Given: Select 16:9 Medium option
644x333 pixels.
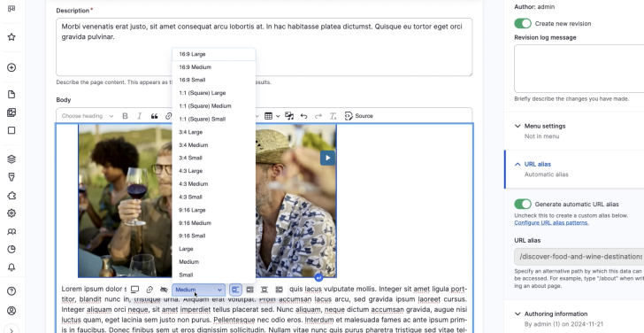Looking at the screenshot, I should pyautogui.click(x=213, y=67).
